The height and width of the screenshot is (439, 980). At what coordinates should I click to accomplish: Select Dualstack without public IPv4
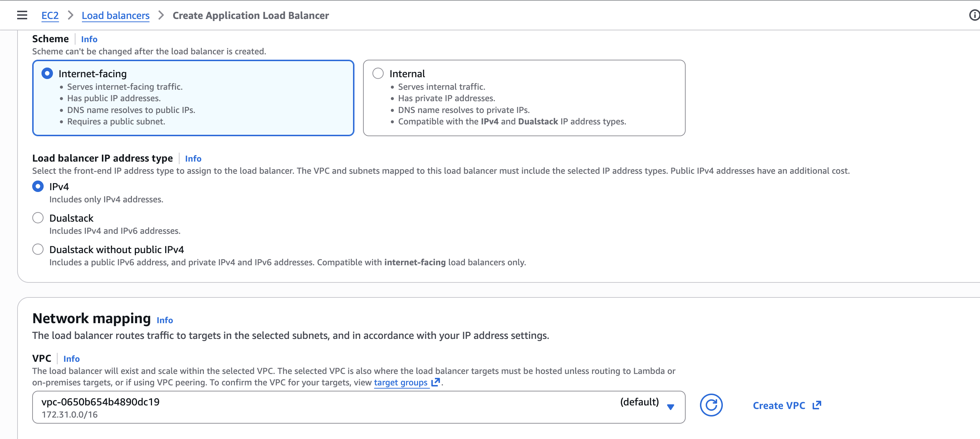point(38,250)
